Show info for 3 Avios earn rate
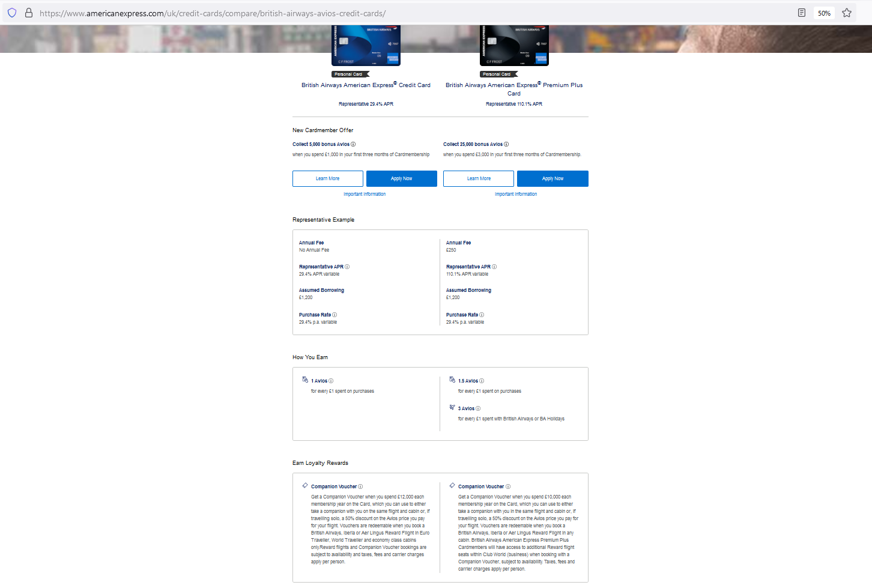The width and height of the screenshot is (872, 588). (478, 408)
